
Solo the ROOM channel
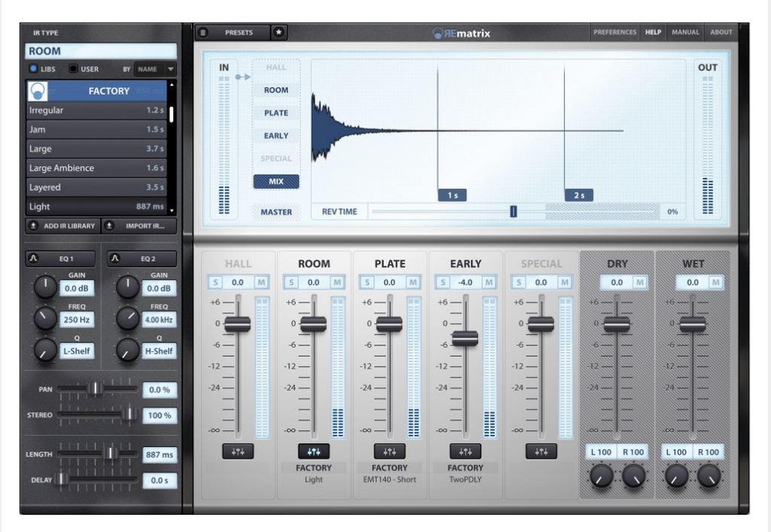(x=291, y=282)
